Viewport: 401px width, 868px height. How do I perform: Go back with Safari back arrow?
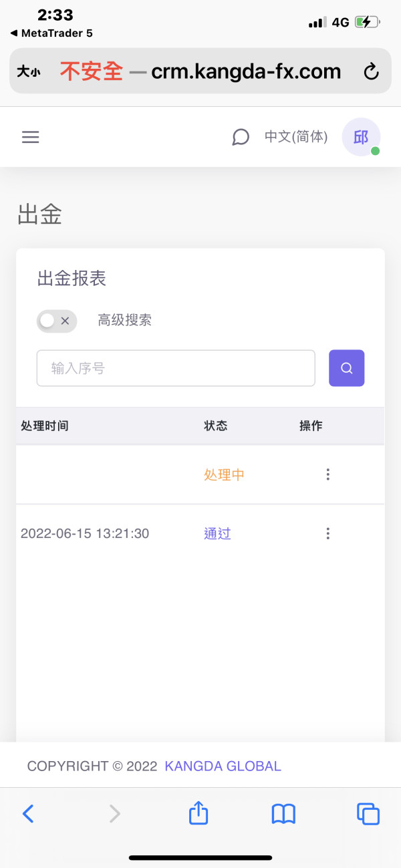[28, 813]
